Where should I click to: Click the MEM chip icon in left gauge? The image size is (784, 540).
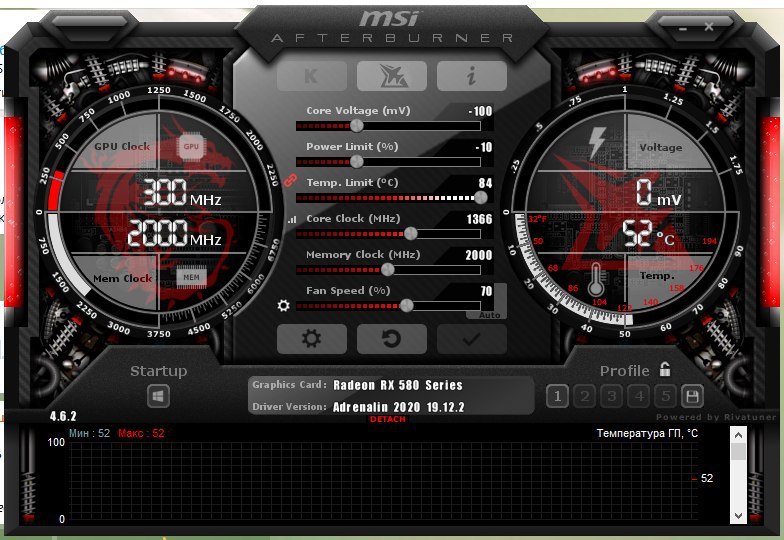[191, 278]
